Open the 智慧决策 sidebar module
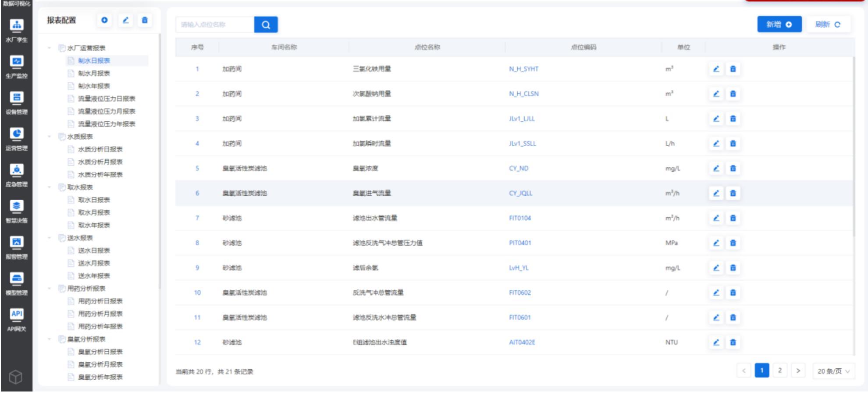Screen dimensions: 868x395 17,211
